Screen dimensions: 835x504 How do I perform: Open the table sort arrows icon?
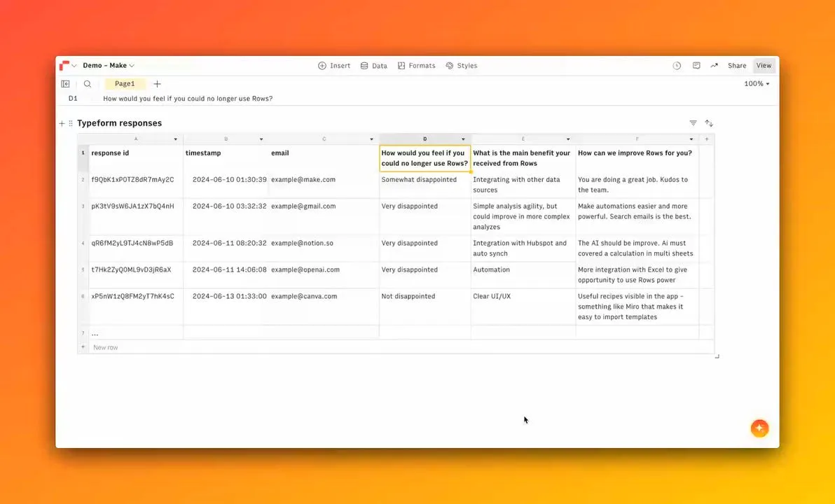(709, 123)
